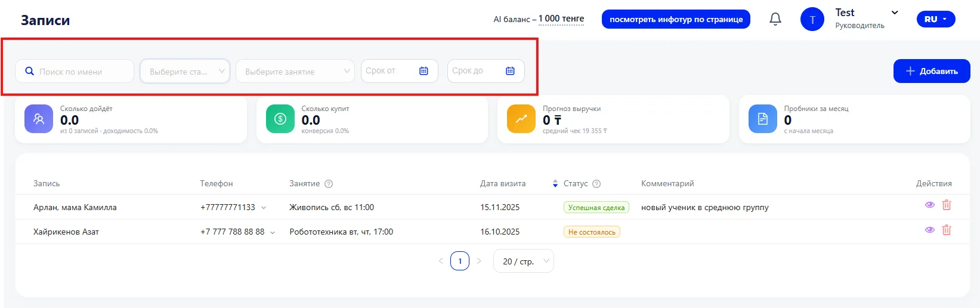
Task: Click the Запись column header
Action: 47,184
